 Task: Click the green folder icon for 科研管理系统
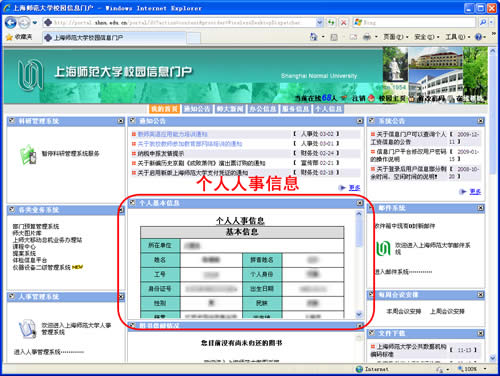pos(28,154)
